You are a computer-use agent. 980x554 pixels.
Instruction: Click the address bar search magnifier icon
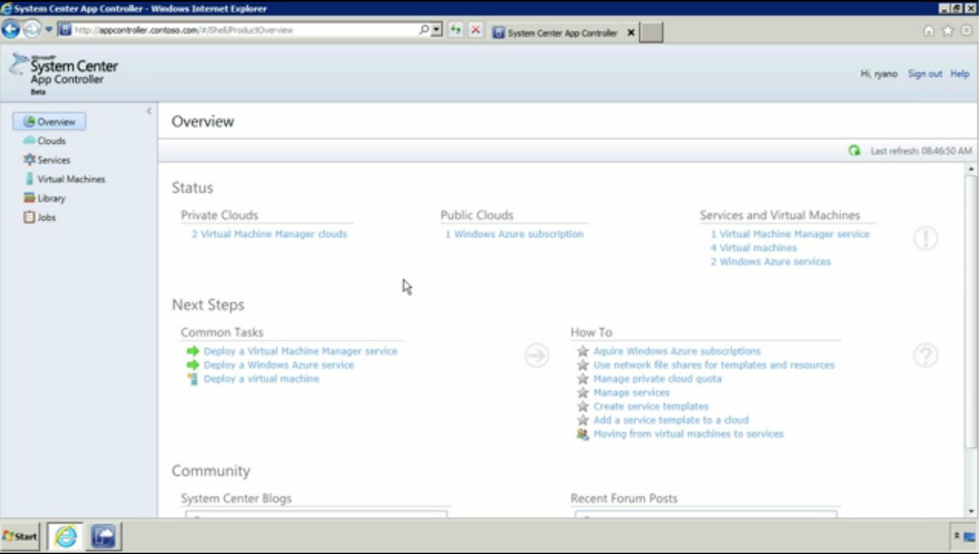[x=424, y=29]
